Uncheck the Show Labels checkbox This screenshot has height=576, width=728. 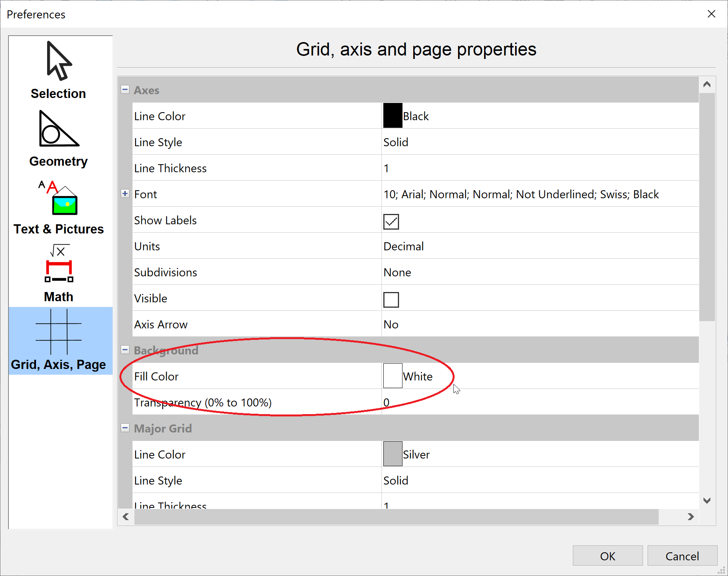pos(391,222)
